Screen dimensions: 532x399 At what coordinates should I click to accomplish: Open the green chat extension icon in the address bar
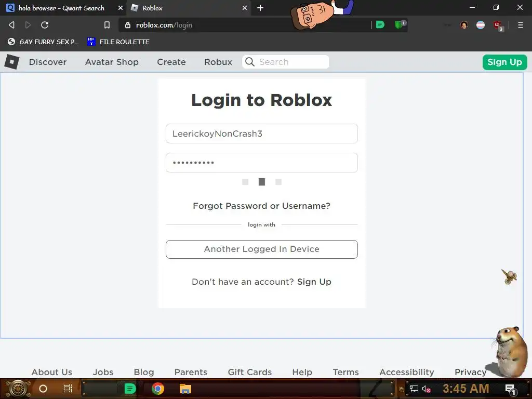pos(380,25)
